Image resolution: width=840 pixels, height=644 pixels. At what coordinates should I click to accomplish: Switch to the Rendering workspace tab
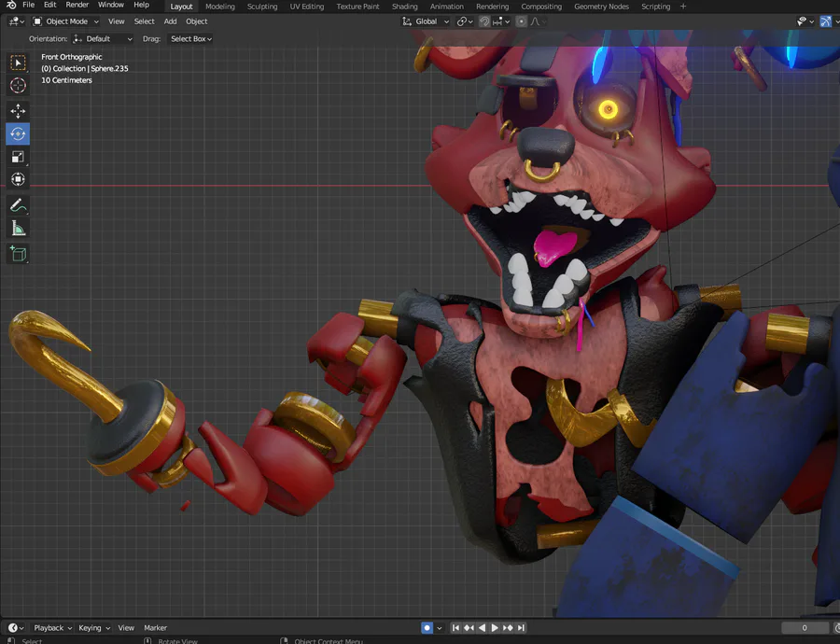(x=492, y=7)
